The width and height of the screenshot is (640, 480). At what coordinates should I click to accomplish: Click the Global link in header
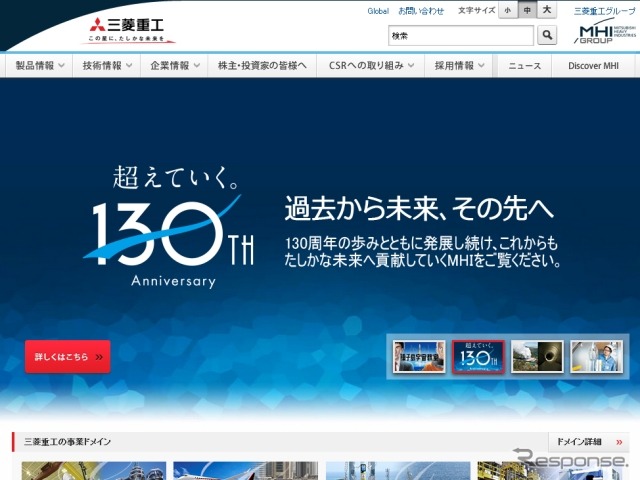pyautogui.click(x=377, y=11)
